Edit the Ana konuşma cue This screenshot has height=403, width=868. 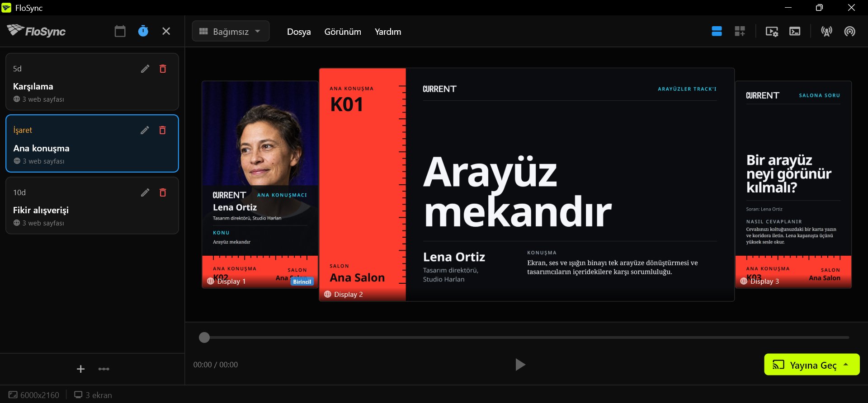145,130
